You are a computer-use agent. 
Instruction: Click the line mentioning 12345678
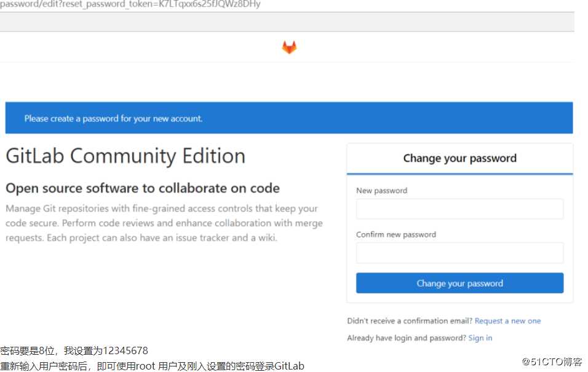(x=74, y=350)
